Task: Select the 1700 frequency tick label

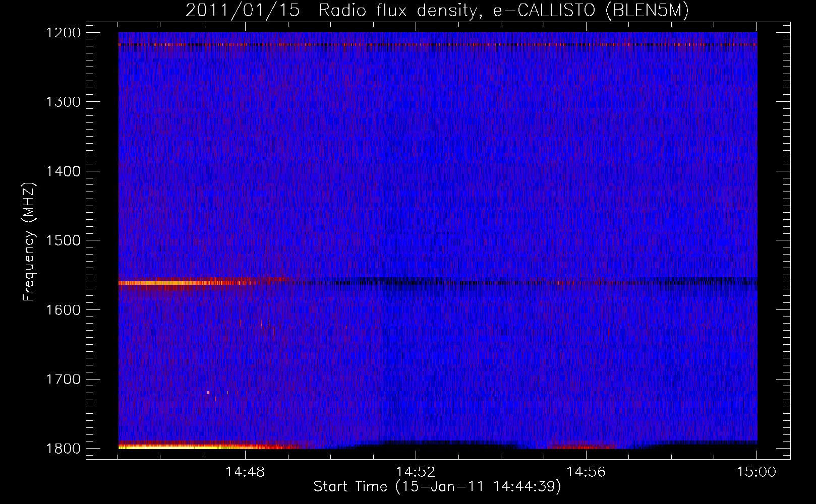Action: (63, 379)
